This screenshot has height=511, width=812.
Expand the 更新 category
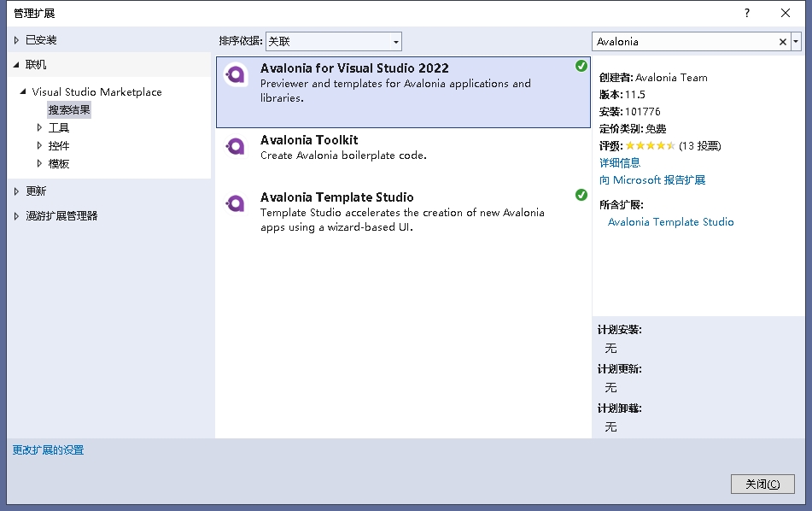(x=16, y=191)
